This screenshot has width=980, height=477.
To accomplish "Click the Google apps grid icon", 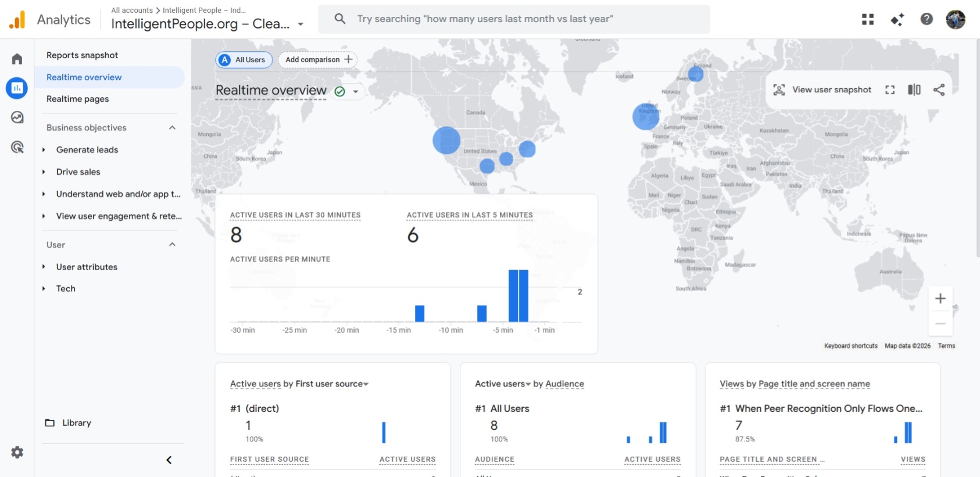I will (867, 19).
